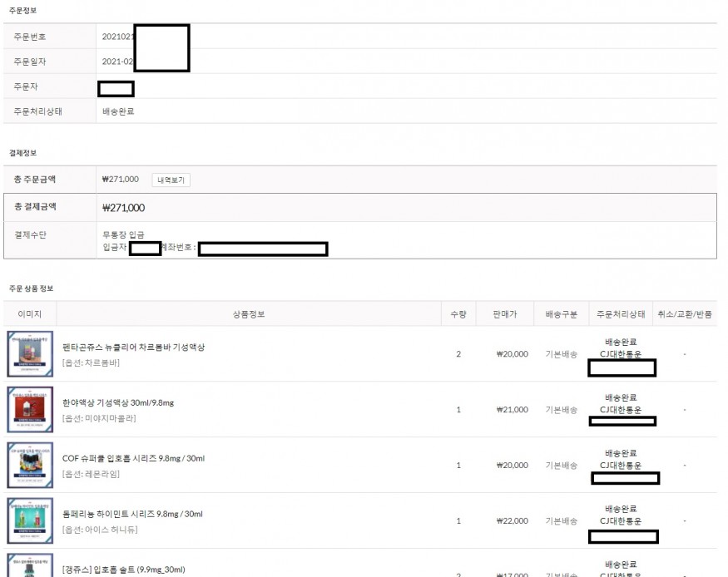Click CJ대한통운 in the 펜타곤쥬스 row

(x=621, y=354)
